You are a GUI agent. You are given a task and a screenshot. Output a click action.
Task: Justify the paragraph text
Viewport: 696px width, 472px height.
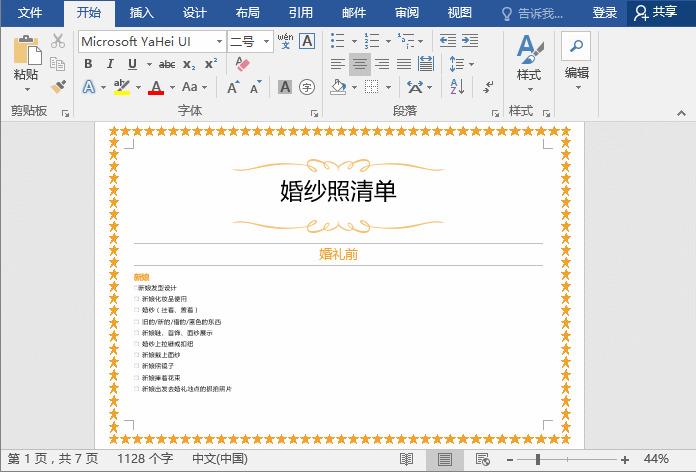click(x=404, y=64)
